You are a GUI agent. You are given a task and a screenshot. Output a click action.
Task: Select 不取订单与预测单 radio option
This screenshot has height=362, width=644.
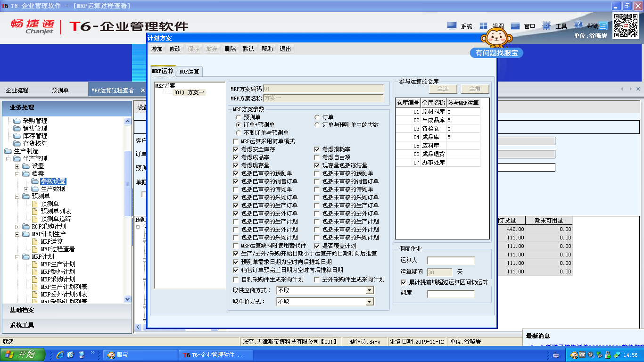pyautogui.click(x=239, y=133)
